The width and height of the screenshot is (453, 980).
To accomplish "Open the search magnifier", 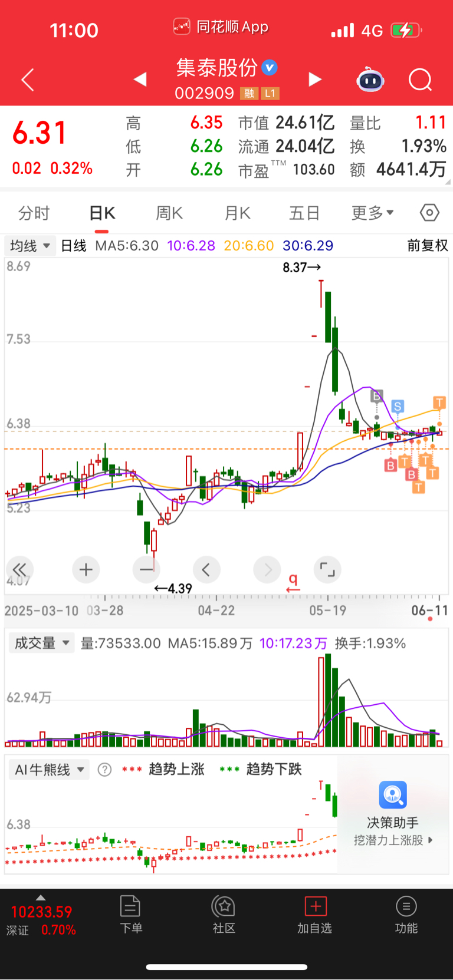I will pyautogui.click(x=421, y=80).
